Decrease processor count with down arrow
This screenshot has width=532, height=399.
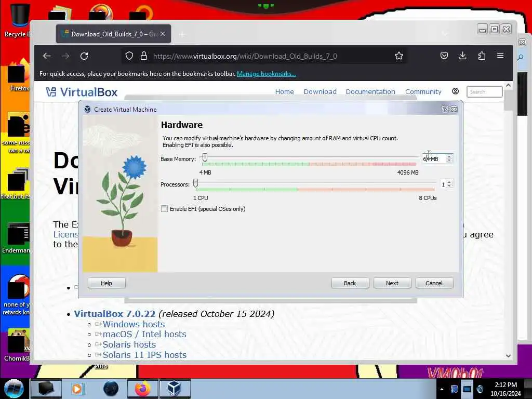pos(449,186)
